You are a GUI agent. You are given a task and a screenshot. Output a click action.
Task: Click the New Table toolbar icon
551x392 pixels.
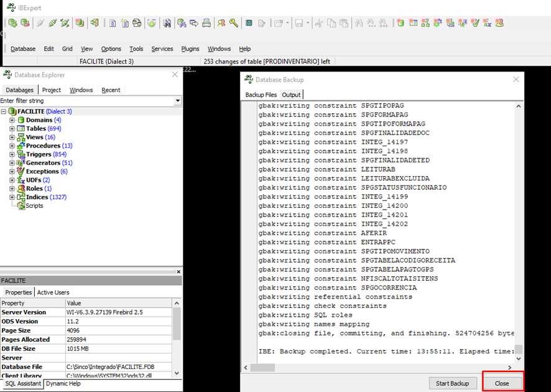coord(413,23)
